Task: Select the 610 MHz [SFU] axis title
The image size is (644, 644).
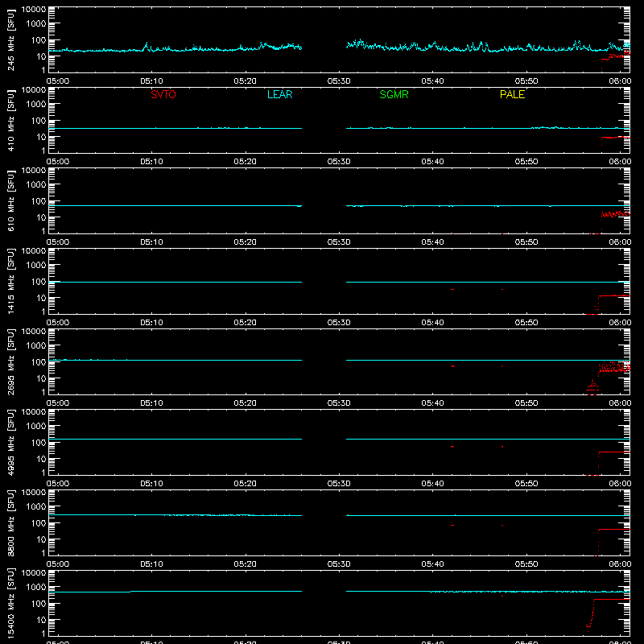Action: [x=11, y=202]
